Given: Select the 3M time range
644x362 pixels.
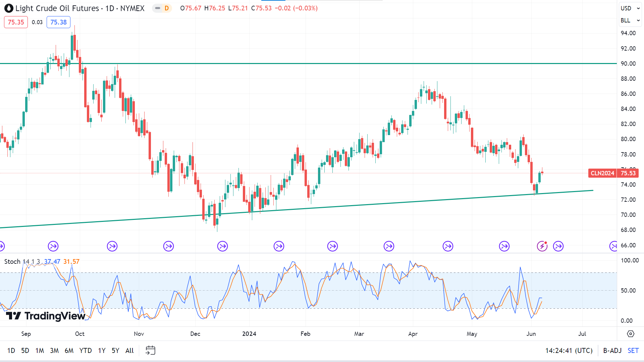Looking at the screenshot, I should pos(54,351).
